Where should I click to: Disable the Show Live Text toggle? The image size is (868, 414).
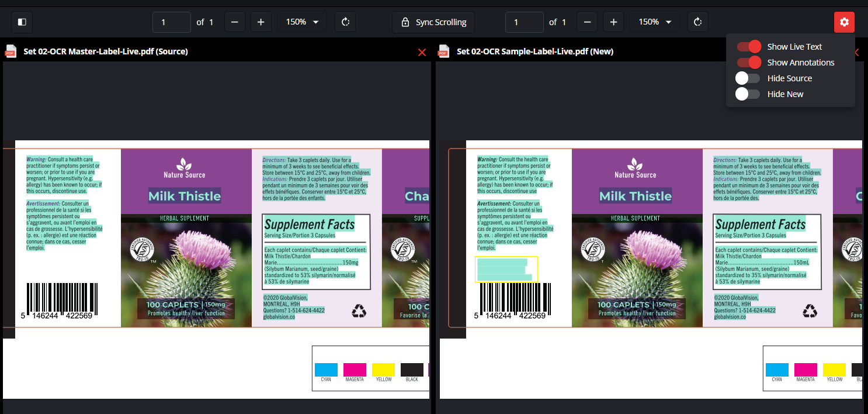point(748,47)
